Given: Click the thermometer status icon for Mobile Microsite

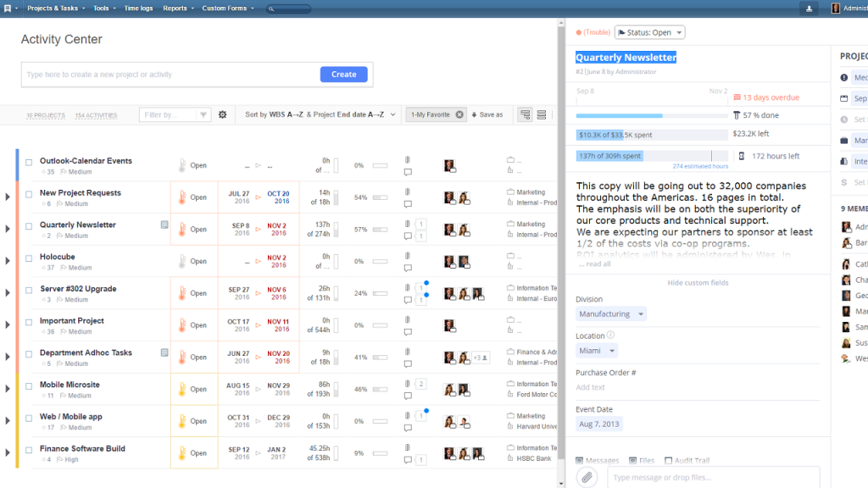Looking at the screenshot, I should (x=181, y=390).
